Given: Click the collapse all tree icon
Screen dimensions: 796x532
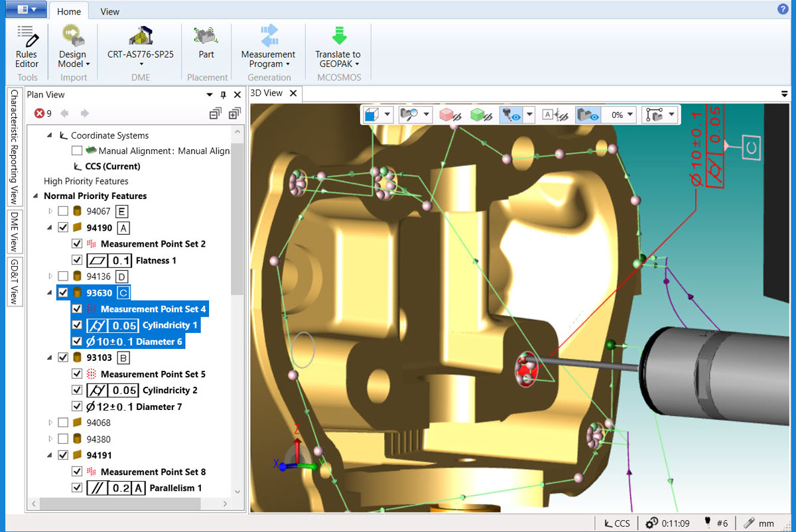Looking at the screenshot, I should point(215,113).
